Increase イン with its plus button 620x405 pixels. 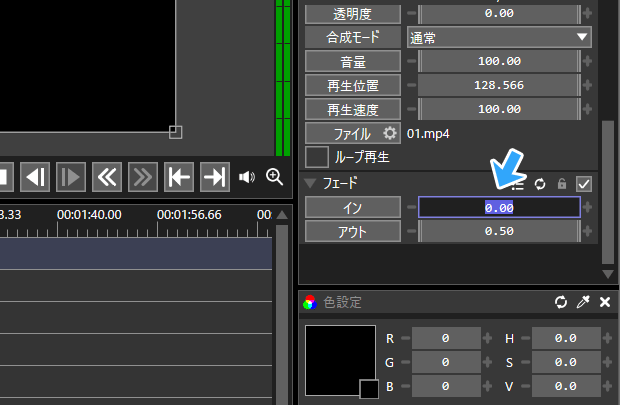588,207
